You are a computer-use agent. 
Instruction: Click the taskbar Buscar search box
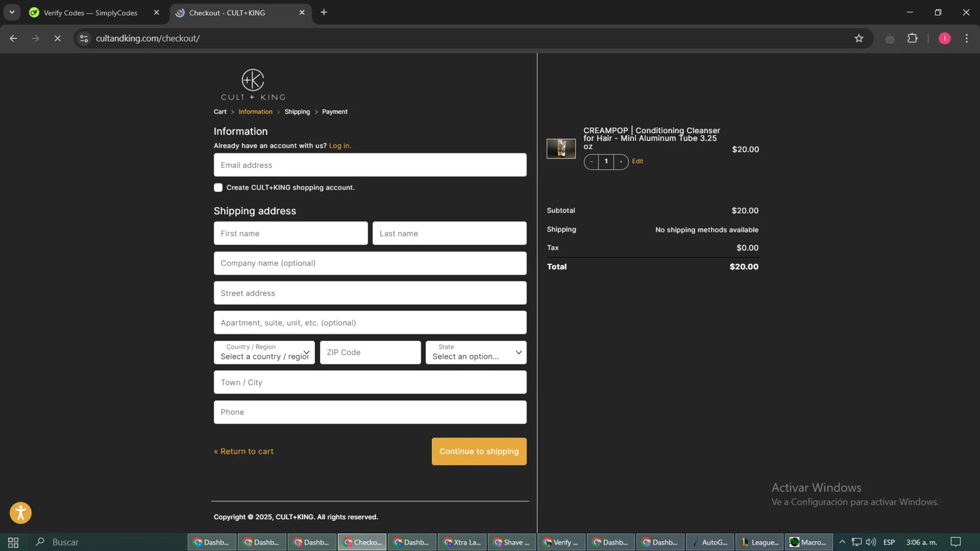pyautogui.click(x=108, y=542)
